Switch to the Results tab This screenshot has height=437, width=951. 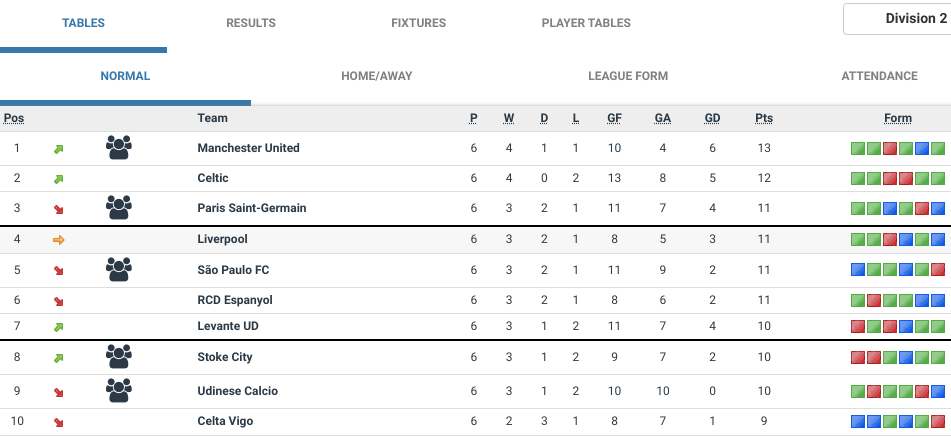pos(251,23)
